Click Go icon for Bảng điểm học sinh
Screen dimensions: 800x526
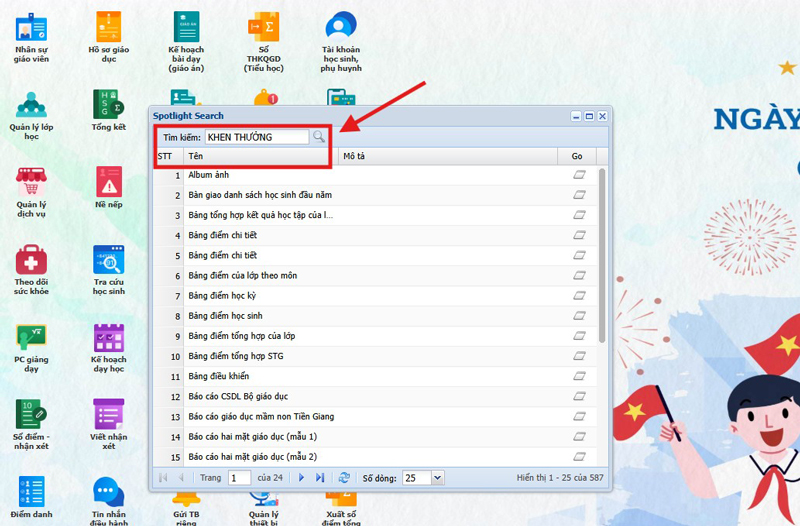(x=579, y=316)
